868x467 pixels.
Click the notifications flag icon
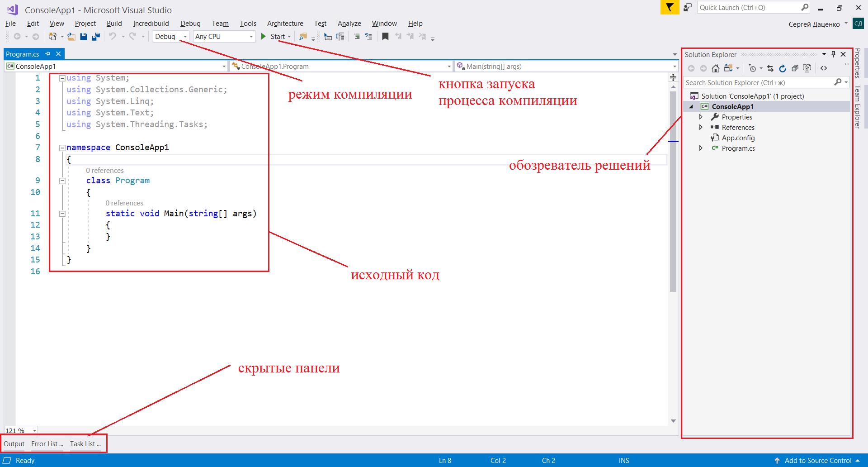tap(670, 8)
